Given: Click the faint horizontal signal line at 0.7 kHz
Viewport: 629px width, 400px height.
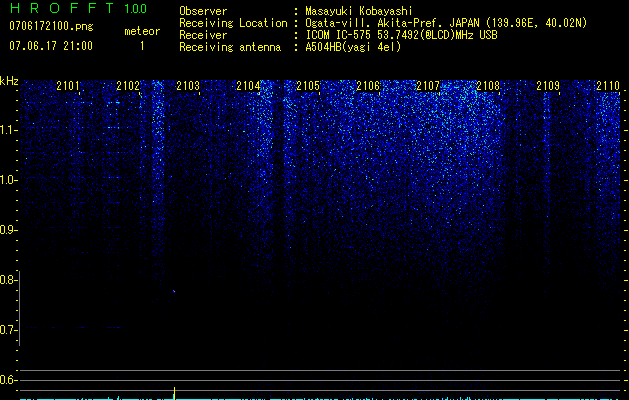Looking at the screenshot, I should coord(73,327).
